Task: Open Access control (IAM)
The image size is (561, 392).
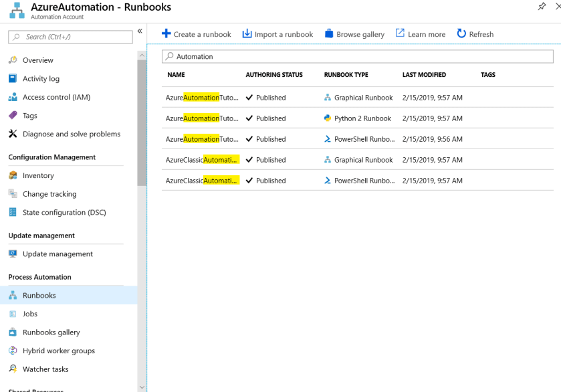Action: coord(58,96)
